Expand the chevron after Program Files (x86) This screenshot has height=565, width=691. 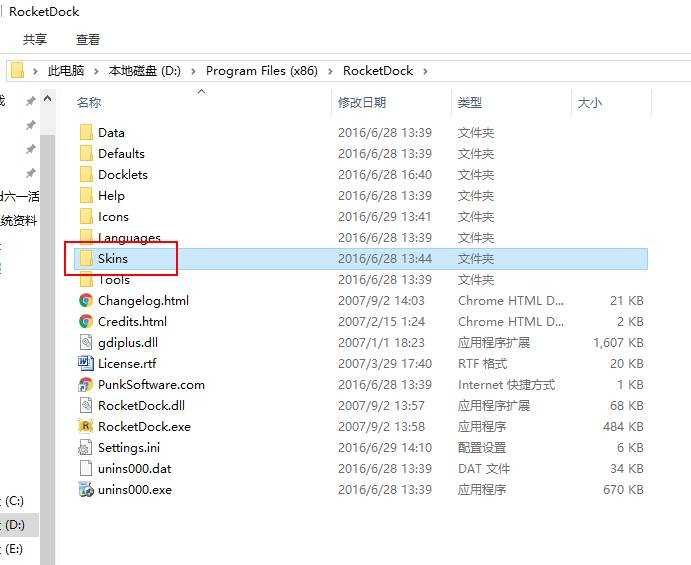330,71
